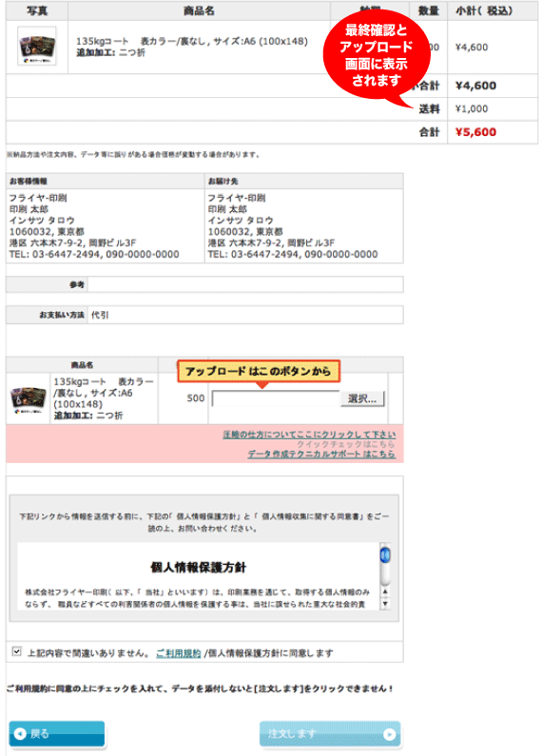Click the item subtotal ¥4,600 in product row
The image size is (542, 756).
472,48
